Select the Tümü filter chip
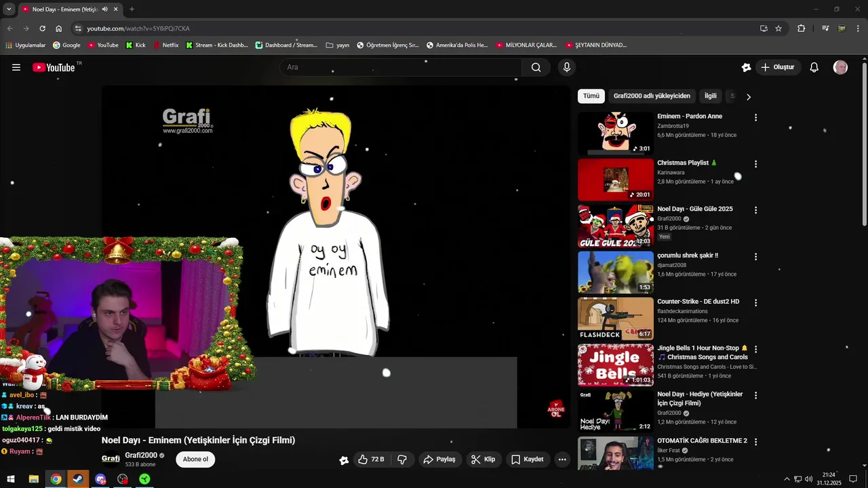Viewport: 868px width, 488px height. pyautogui.click(x=591, y=96)
